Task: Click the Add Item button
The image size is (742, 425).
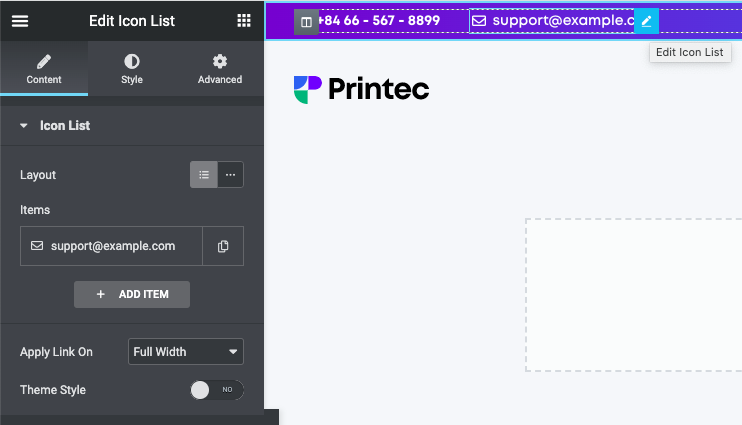Action: point(132,294)
